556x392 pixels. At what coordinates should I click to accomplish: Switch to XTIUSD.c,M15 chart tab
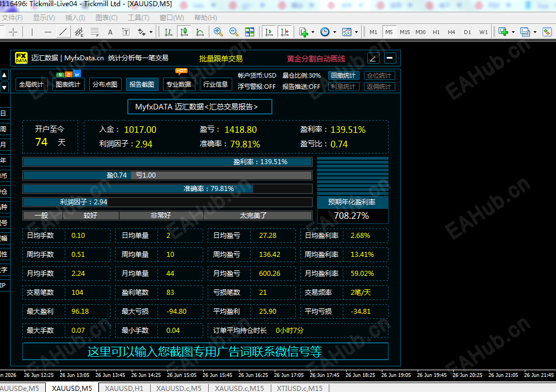point(300,388)
